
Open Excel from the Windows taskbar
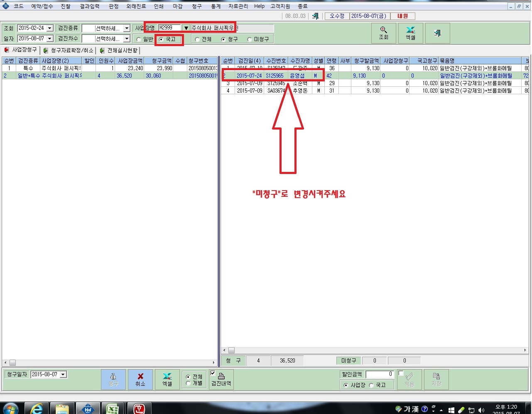(113, 409)
